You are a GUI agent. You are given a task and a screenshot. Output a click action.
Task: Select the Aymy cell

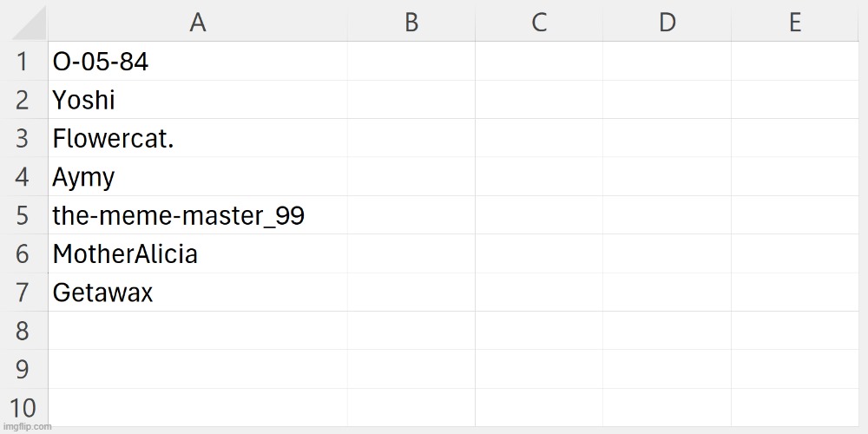(x=198, y=177)
